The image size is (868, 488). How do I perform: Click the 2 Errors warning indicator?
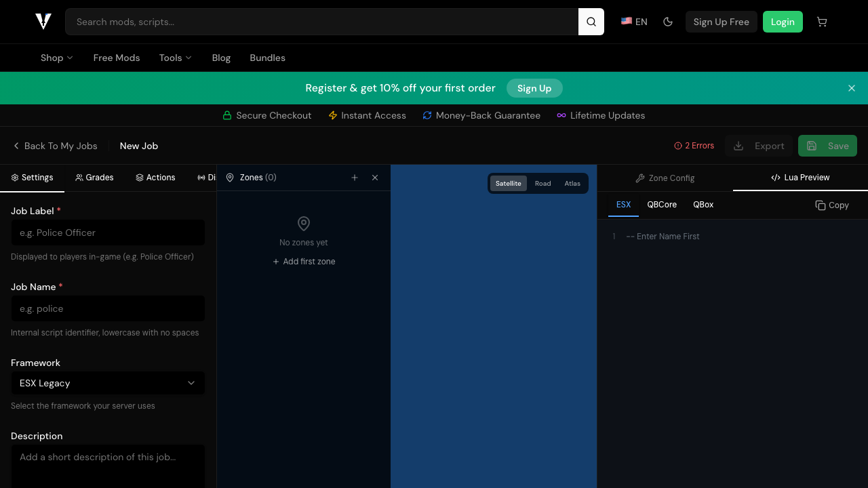point(694,146)
